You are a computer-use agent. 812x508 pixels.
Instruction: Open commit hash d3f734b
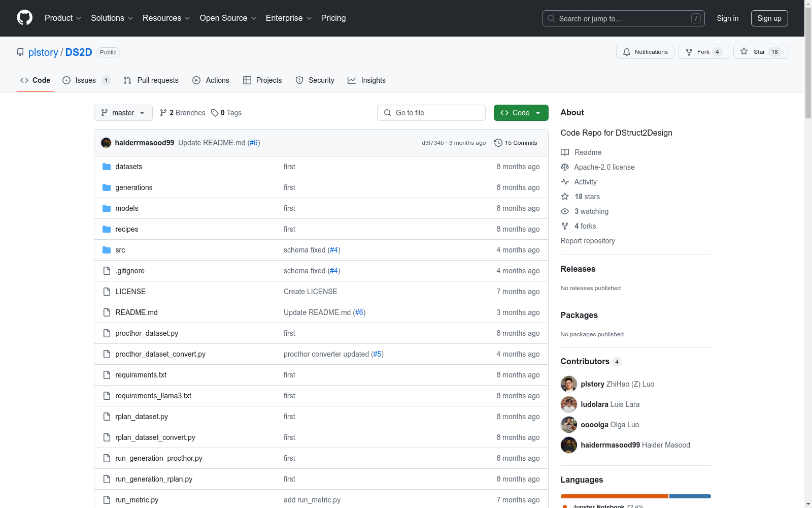point(433,143)
